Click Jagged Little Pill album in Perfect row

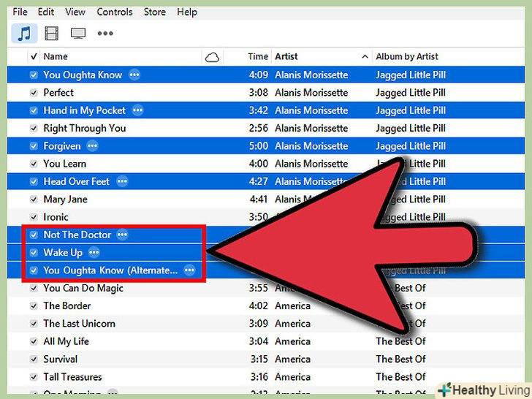pos(411,93)
